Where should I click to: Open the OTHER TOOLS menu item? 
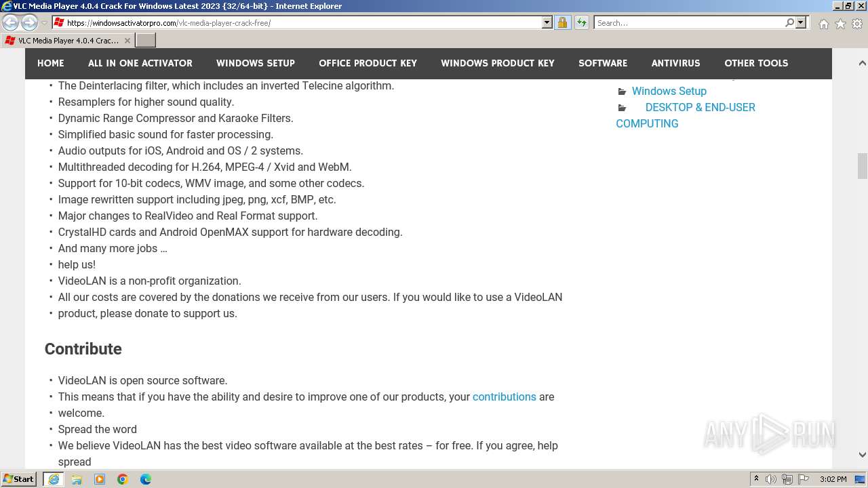coord(756,63)
